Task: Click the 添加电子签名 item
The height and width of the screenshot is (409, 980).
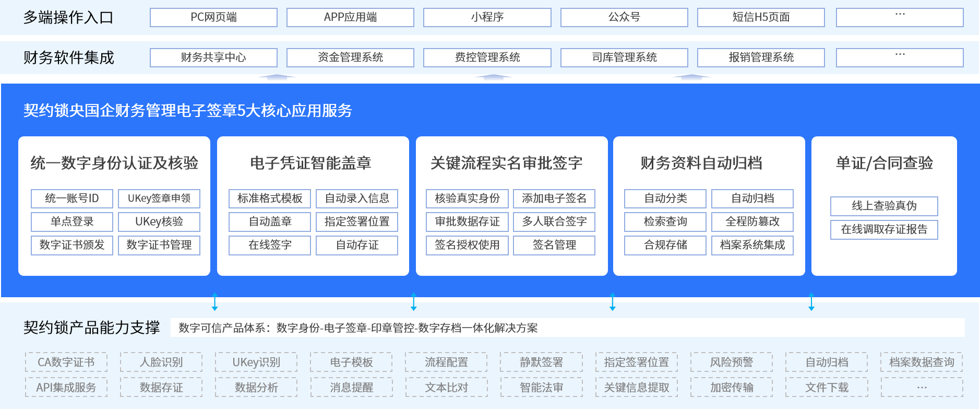Action: point(554,198)
